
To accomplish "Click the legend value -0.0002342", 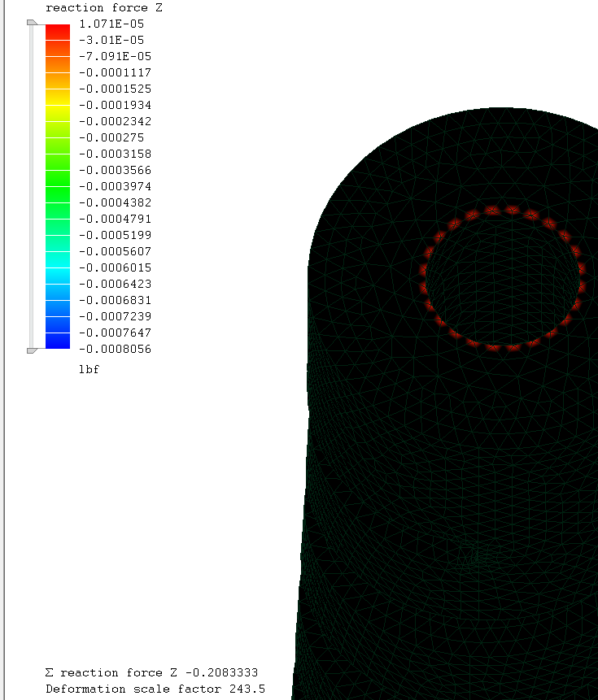I will 116,121.
